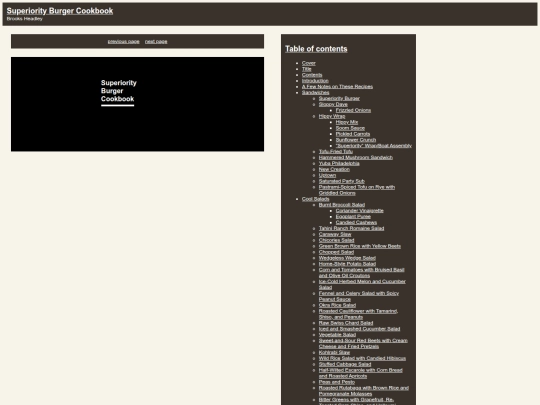540x405 pixels.
Task: Open Sweet and Sour Red Beets link
Action: click(x=363, y=343)
